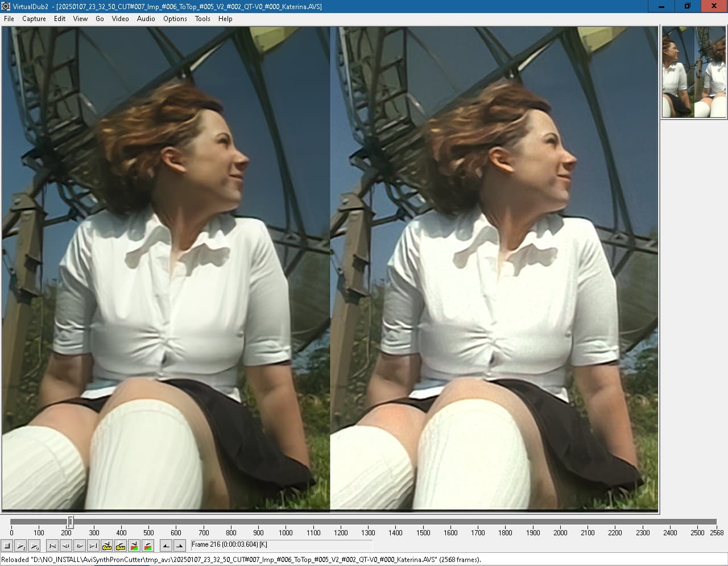Viewport: 728px width, 566px height.
Task: Seek to the previous scene change
Action: pyautogui.click(x=134, y=546)
